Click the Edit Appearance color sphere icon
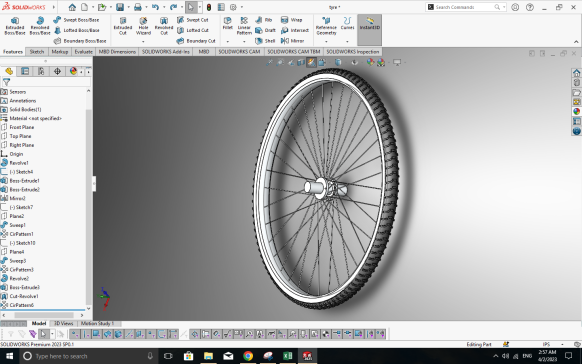Image resolution: width=582 pixels, height=364 pixels. point(370,62)
